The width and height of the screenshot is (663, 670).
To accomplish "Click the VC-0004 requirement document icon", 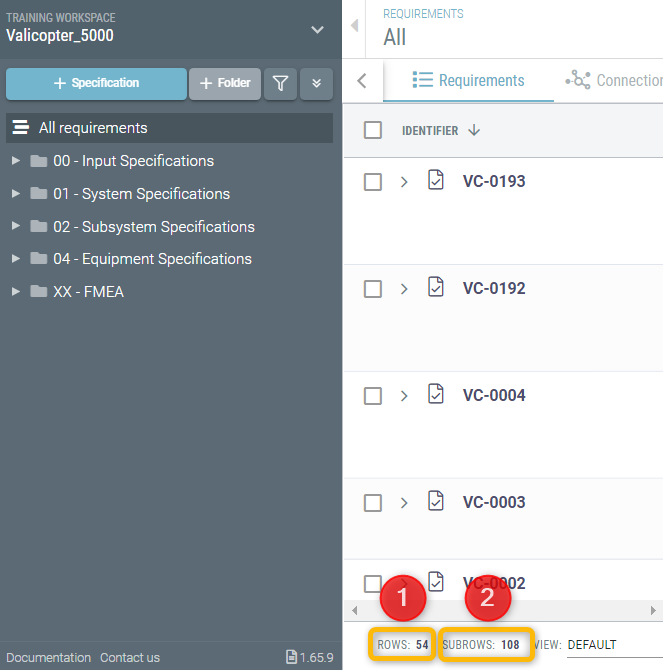I will coord(436,394).
